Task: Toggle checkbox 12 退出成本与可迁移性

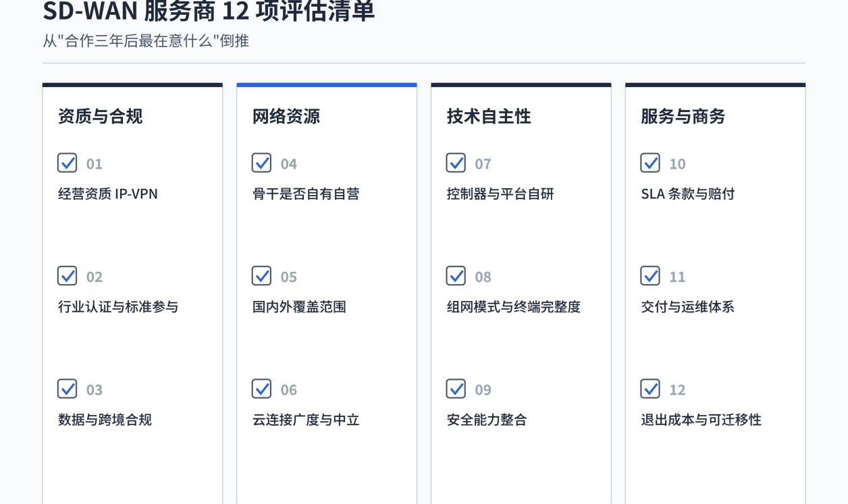Action: 650,389
